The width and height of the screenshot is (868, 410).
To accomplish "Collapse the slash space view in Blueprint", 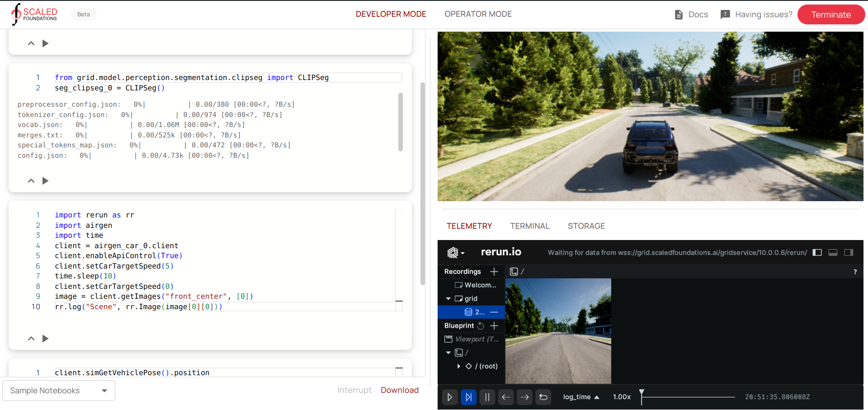I will (448, 353).
